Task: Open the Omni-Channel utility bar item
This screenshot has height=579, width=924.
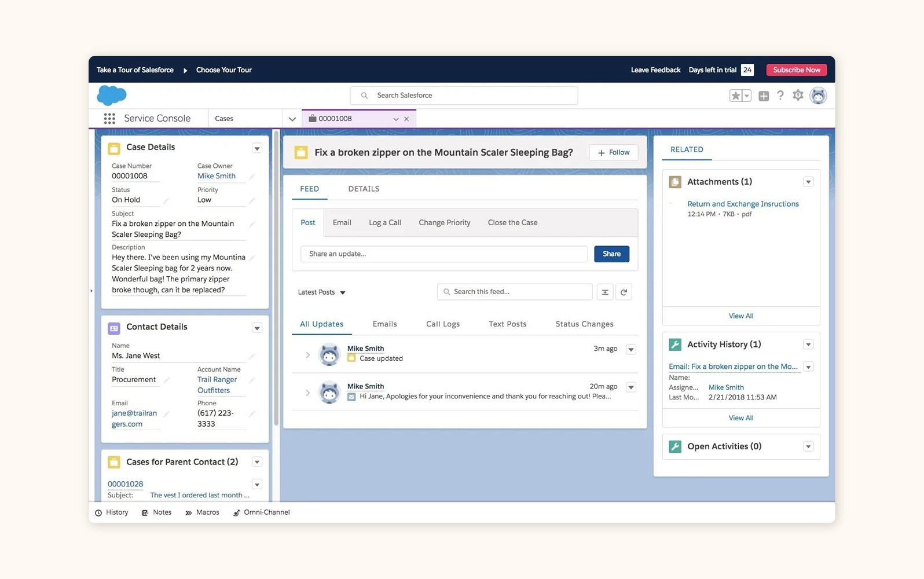Action: point(261,512)
